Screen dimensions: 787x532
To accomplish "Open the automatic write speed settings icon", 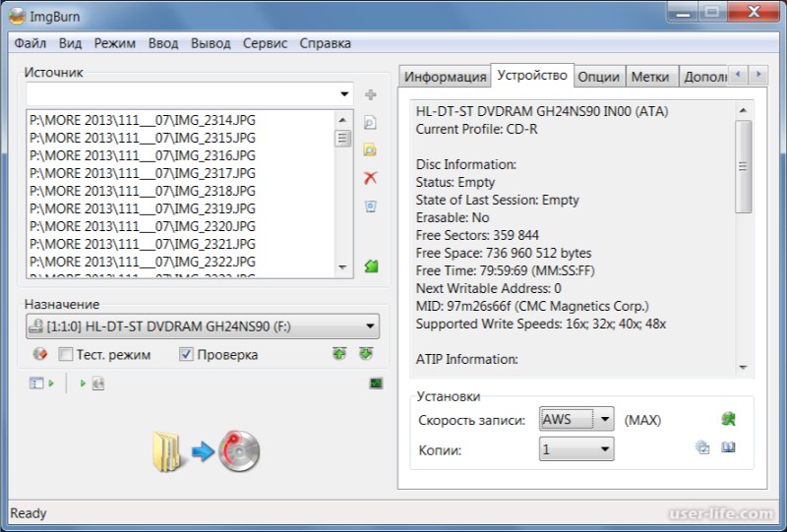I will click(728, 419).
